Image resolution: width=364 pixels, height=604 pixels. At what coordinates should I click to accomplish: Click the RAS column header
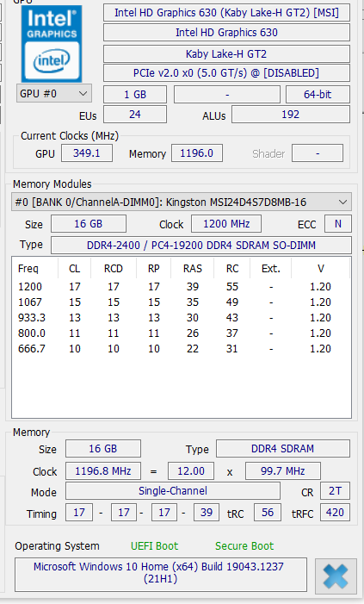(193, 269)
